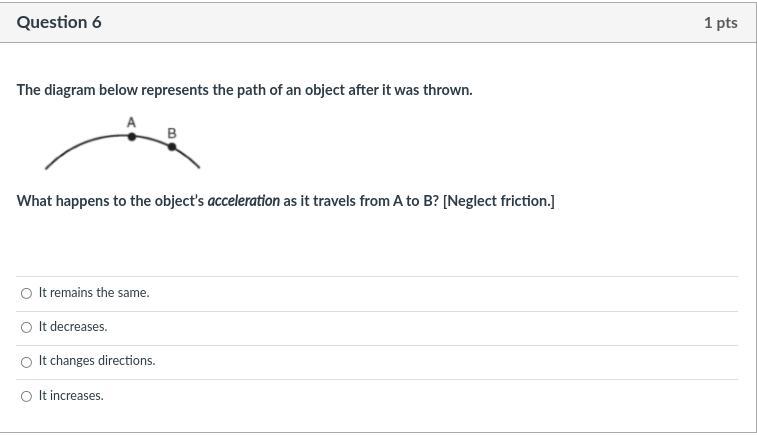Click the 'It changes directions.' label text
Screen dimensions: 757x435
click(97, 361)
